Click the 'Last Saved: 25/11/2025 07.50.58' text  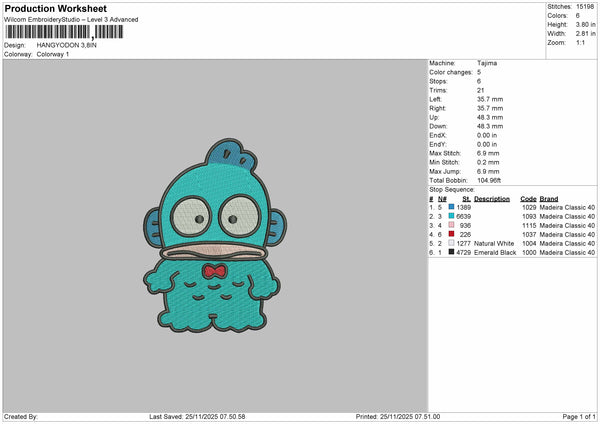point(197,416)
